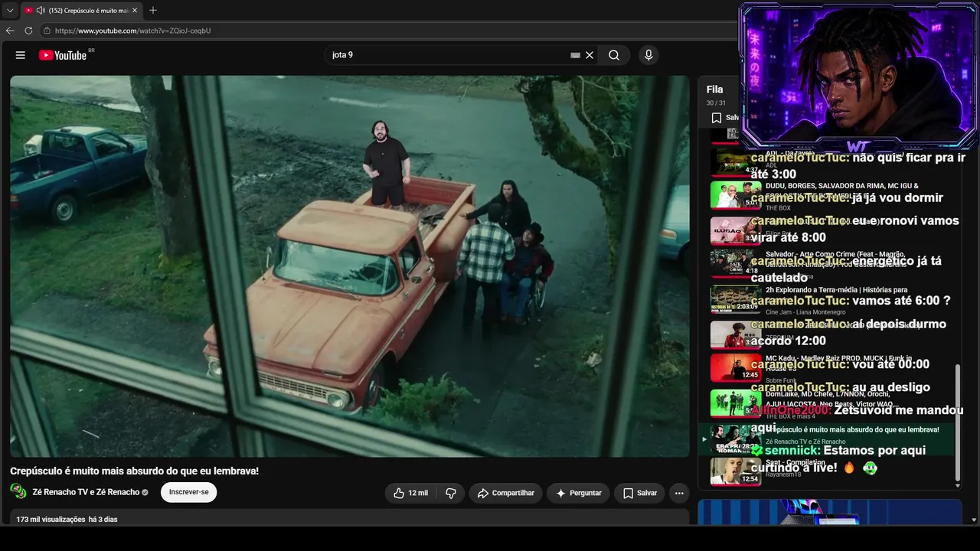The height and width of the screenshot is (551, 980).
Task: Dislike the video with thumbs-down
Action: point(451,493)
